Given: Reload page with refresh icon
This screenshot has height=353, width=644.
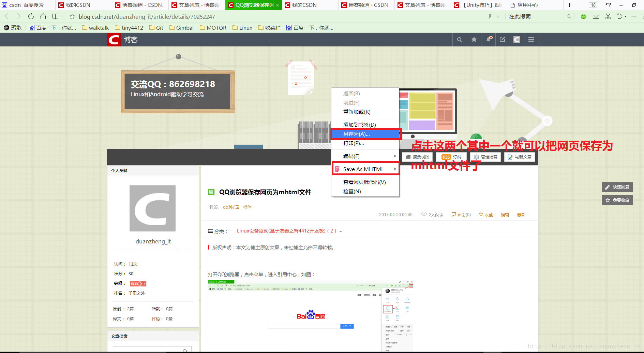Looking at the screenshot, I should [31, 16].
